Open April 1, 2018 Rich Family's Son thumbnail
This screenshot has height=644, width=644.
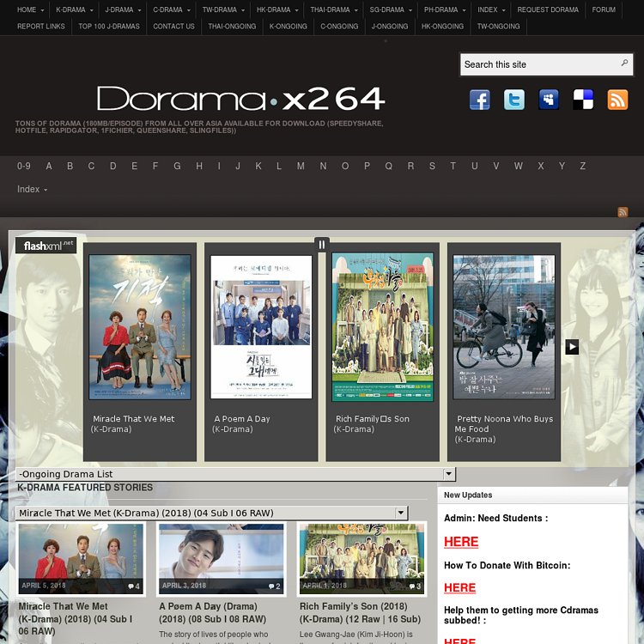(x=361, y=559)
